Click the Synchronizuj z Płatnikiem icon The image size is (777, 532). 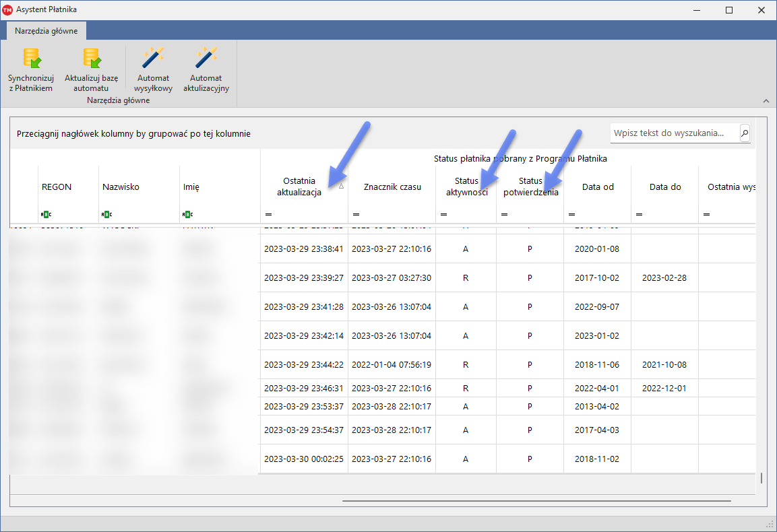[31, 59]
